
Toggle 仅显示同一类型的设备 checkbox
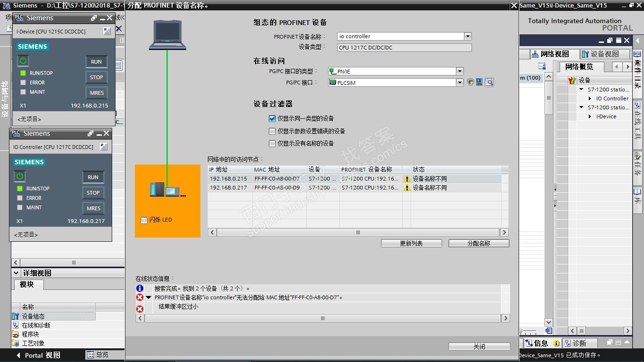[272, 118]
